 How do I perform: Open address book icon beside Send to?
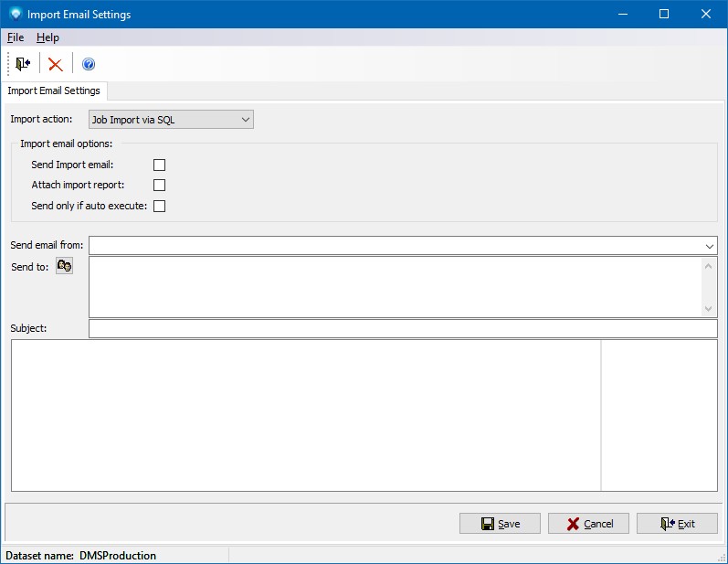tap(64, 266)
